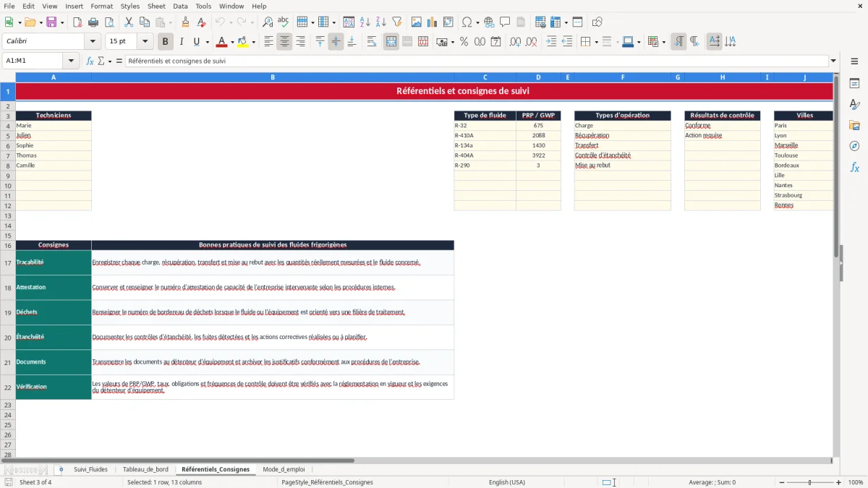Open the Function Wizard fx icon
This screenshot has width=868, height=488.
[90, 61]
